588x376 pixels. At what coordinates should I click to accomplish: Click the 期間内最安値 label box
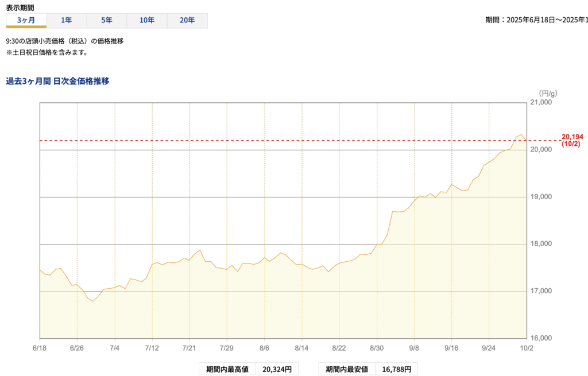[x=346, y=369]
